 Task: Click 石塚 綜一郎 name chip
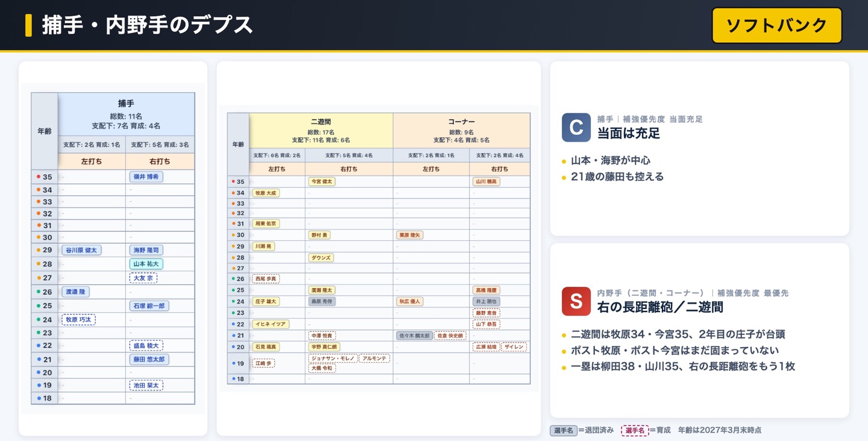pyautogui.click(x=149, y=305)
